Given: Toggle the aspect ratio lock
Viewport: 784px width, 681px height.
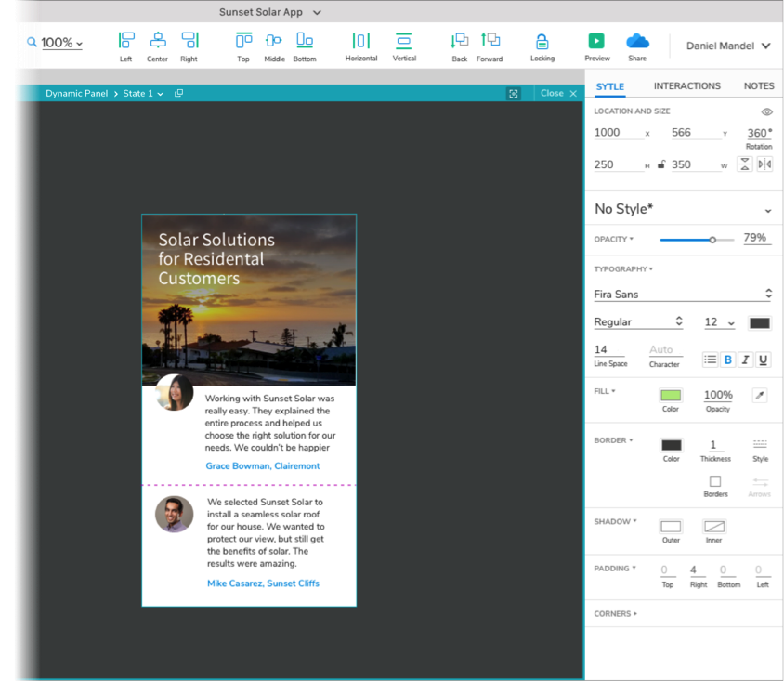Looking at the screenshot, I should (x=661, y=164).
